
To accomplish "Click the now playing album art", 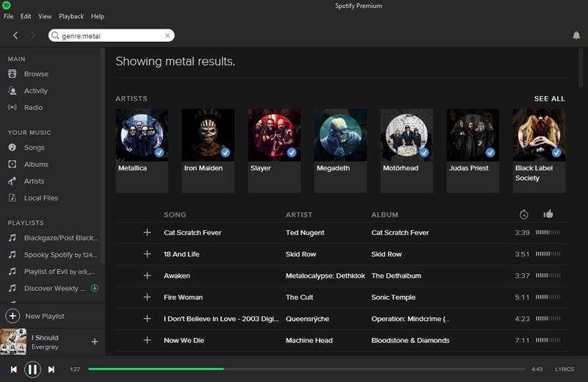I will [13, 342].
